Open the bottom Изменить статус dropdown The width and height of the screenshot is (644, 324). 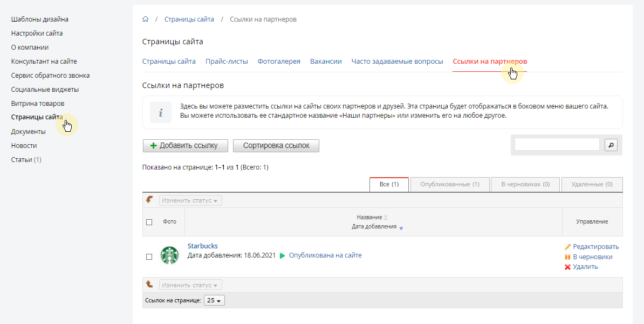(x=190, y=285)
